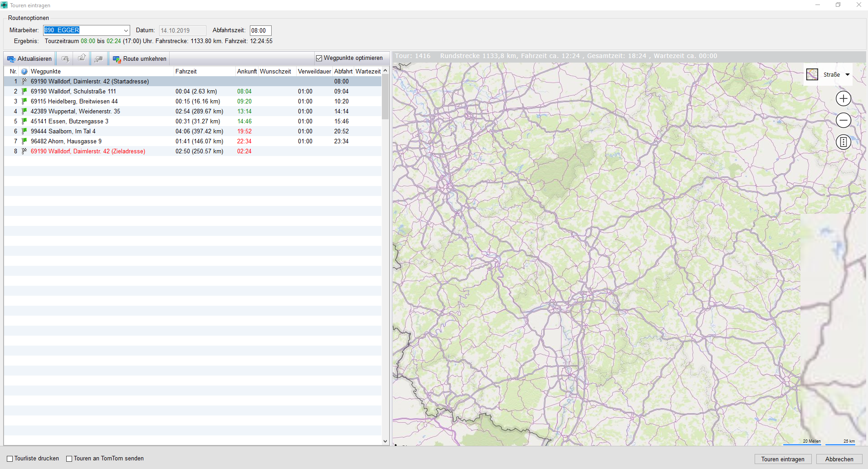Click the blue help icon in table header
This screenshot has height=469, width=868.
(24, 72)
